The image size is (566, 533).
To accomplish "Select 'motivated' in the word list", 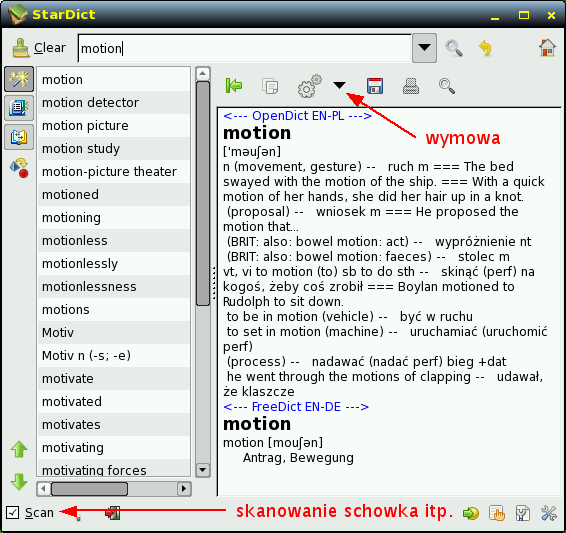I will [x=114, y=402].
